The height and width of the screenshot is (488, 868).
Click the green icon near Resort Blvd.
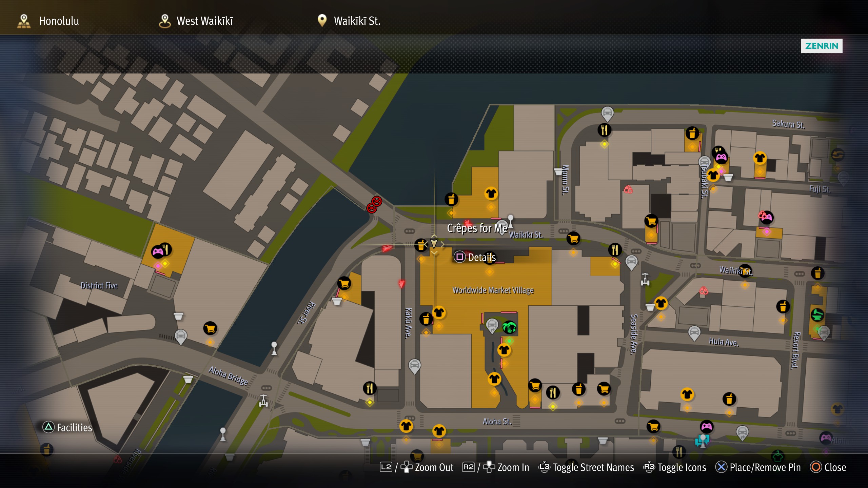point(817,314)
